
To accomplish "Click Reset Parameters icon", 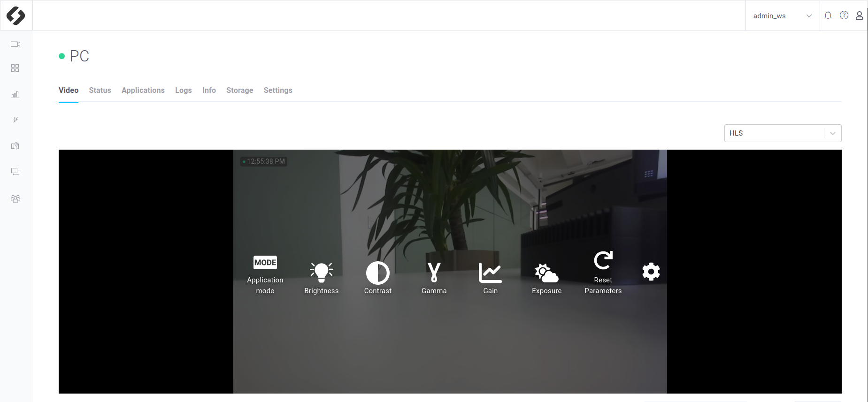I will coord(603,273).
